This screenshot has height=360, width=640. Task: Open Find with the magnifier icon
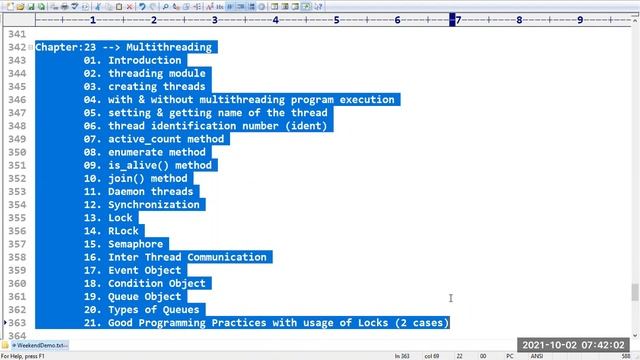165,7
